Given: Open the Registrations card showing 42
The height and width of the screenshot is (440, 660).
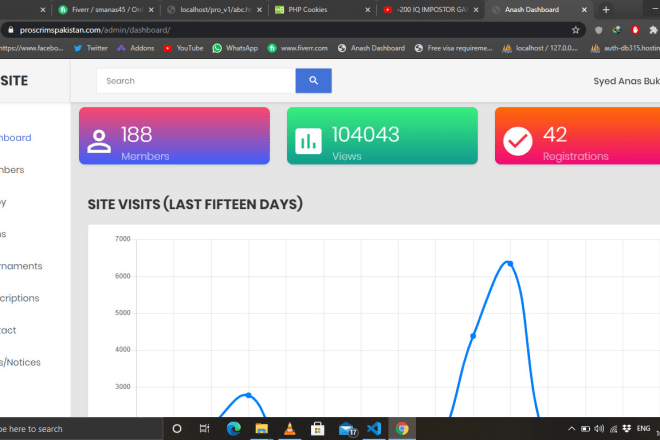Looking at the screenshot, I should pos(578,136).
